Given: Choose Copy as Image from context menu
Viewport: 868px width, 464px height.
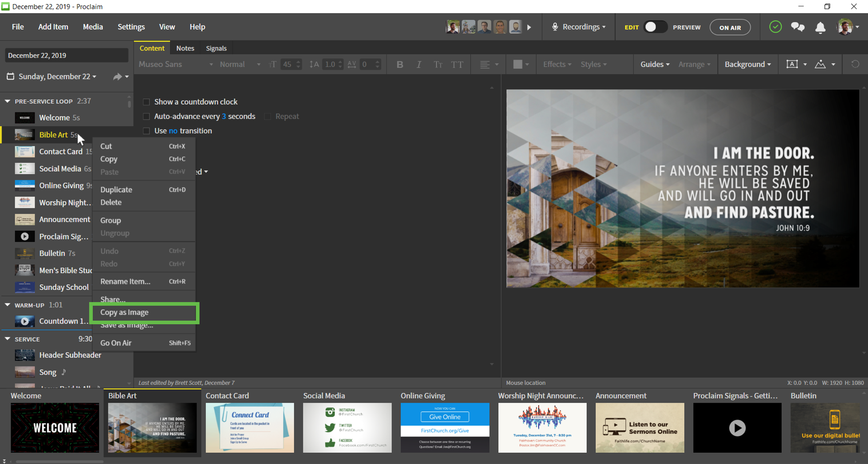Looking at the screenshot, I should point(144,312).
